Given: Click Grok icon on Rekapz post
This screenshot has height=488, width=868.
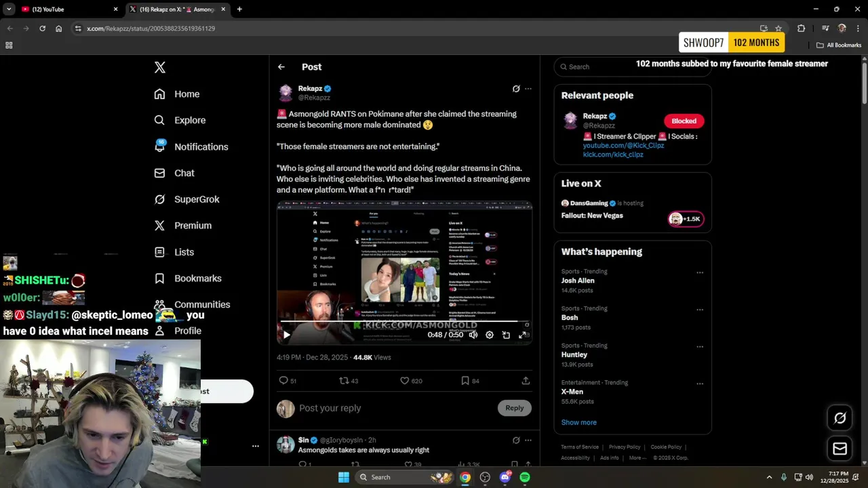Looking at the screenshot, I should pyautogui.click(x=516, y=89).
